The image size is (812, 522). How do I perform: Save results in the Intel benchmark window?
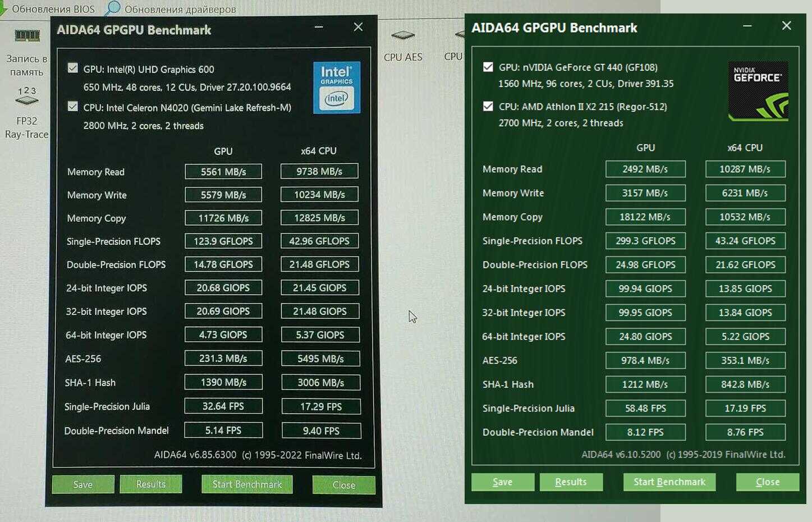click(83, 484)
